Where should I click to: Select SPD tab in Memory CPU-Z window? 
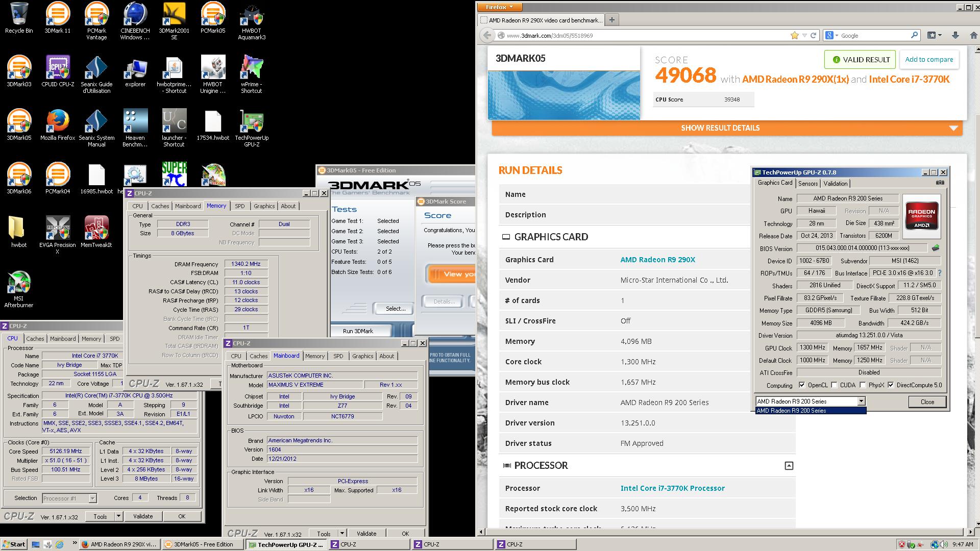tap(239, 206)
